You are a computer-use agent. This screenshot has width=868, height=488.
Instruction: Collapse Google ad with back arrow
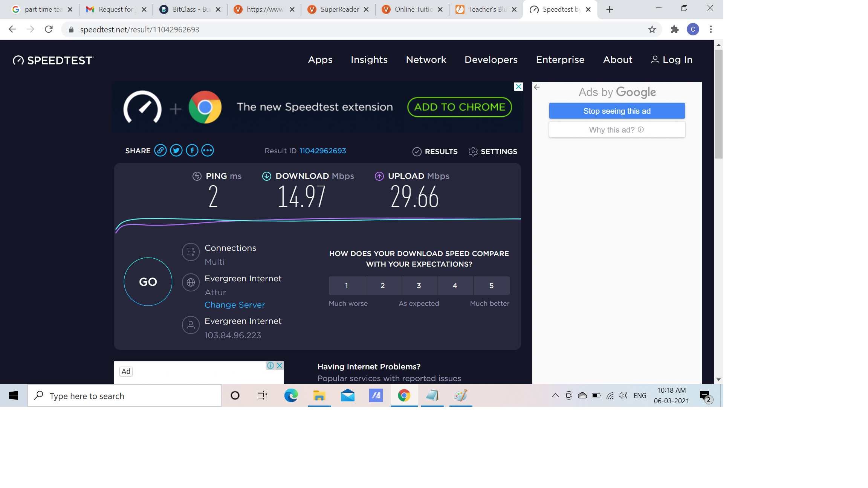coord(537,87)
